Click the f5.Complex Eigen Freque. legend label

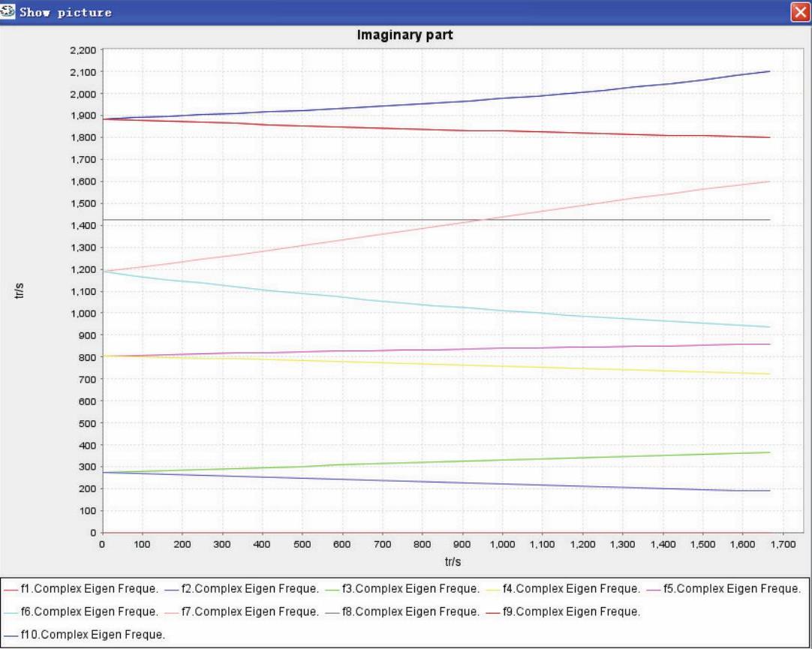pyautogui.click(x=731, y=589)
